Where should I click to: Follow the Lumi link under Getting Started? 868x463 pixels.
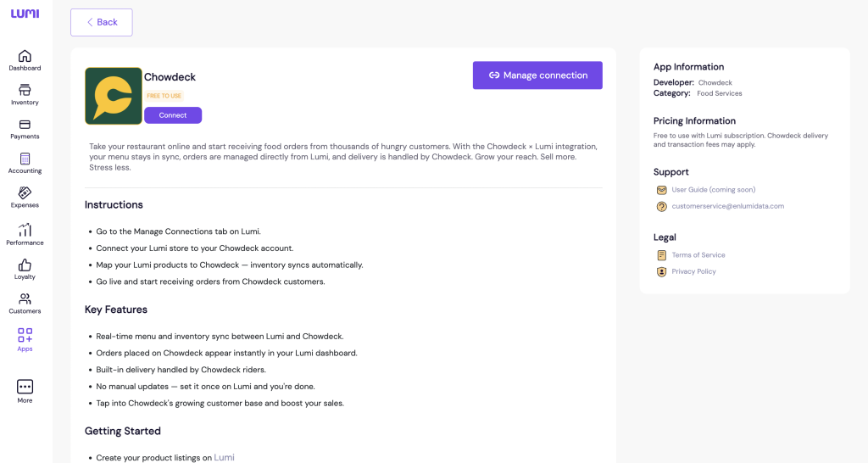pyautogui.click(x=224, y=457)
